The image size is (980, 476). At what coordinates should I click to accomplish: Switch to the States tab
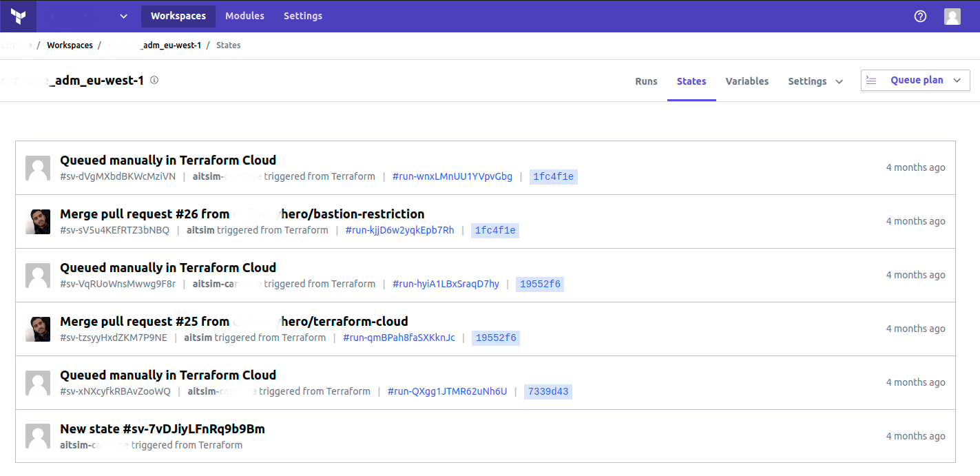[x=691, y=81]
